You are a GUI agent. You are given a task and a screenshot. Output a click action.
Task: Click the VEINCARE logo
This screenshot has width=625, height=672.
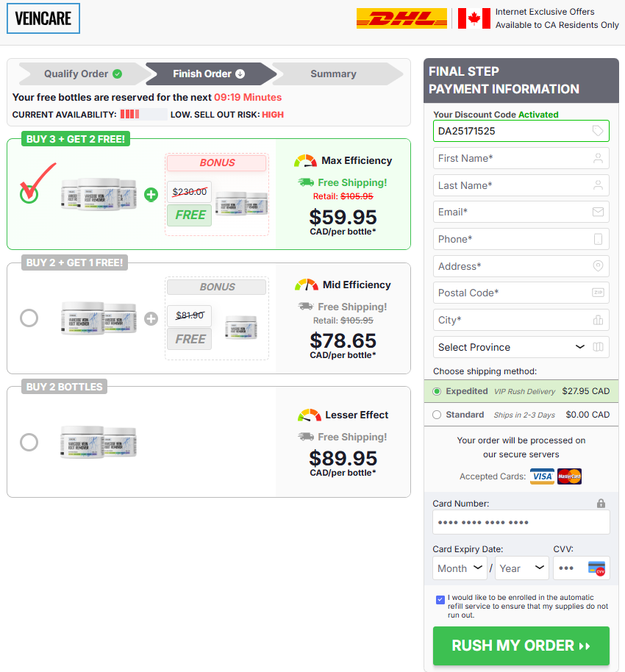point(43,18)
